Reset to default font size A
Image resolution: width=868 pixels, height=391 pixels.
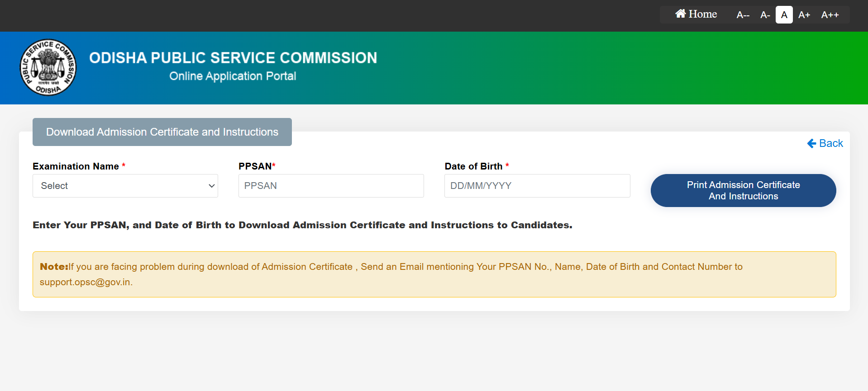[x=784, y=15]
